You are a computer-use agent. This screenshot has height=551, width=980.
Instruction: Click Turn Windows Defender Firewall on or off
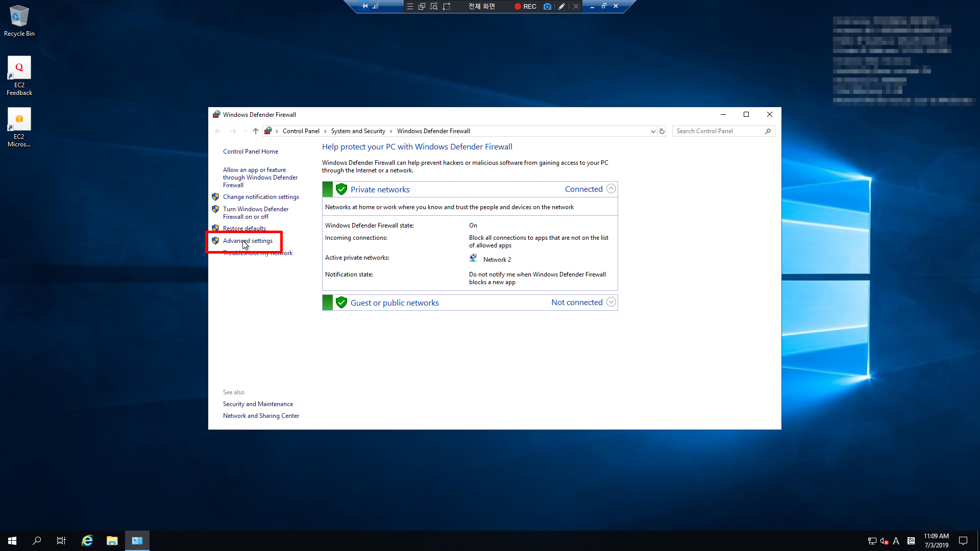coord(255,213)
